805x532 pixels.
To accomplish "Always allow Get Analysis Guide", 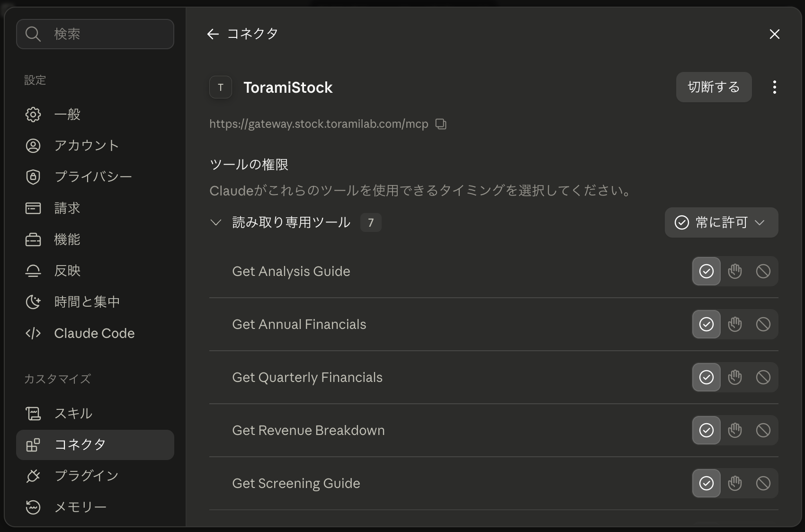I will [x=707, y=271].
